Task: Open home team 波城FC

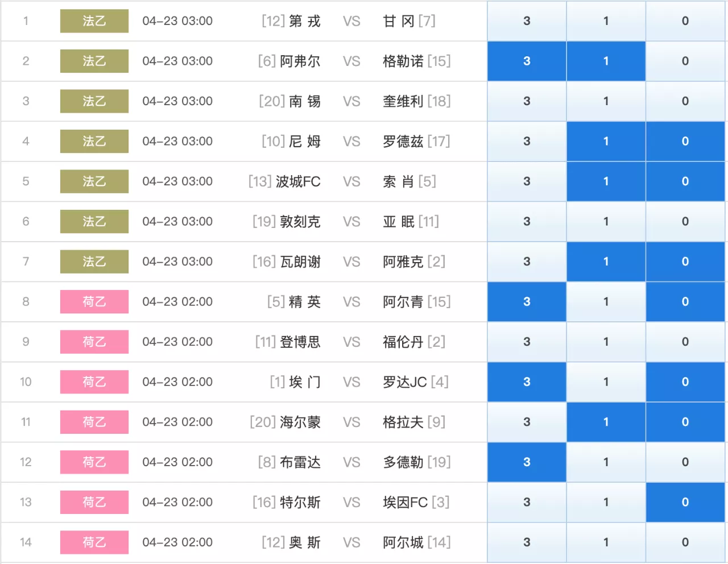Action: tap(298, 181)
